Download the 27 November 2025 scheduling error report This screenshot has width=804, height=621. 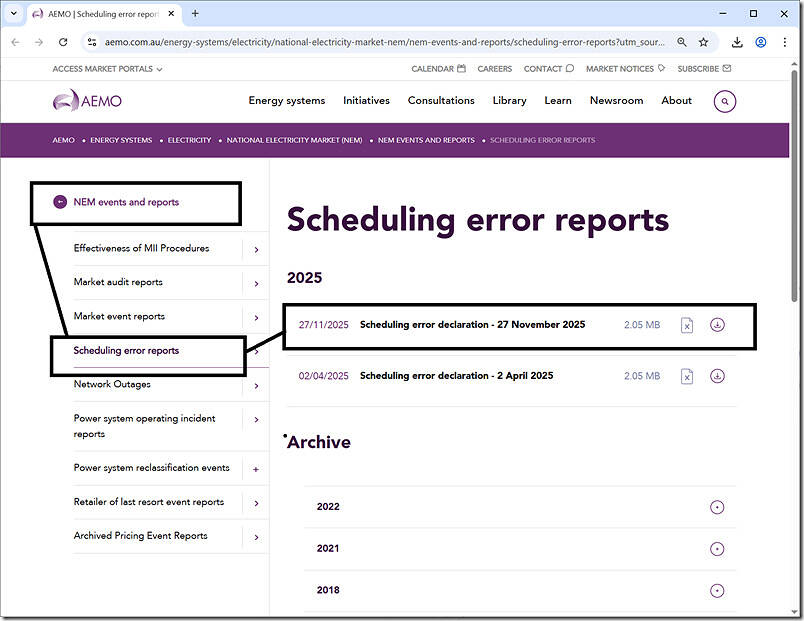718,325
